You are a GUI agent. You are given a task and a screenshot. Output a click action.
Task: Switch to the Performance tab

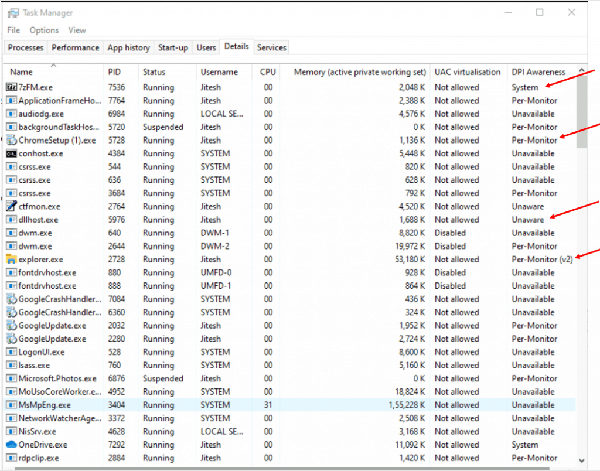pos(75,47)
